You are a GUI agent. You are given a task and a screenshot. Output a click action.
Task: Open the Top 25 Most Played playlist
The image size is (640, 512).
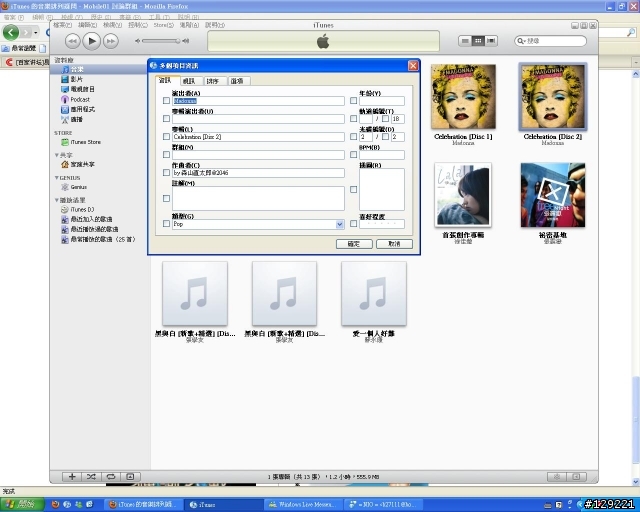[98, 239]
